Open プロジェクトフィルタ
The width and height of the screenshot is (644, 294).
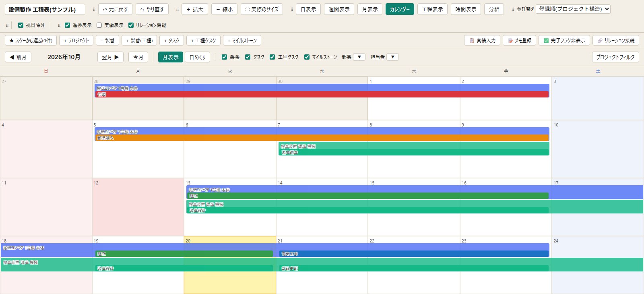(615, 57)
